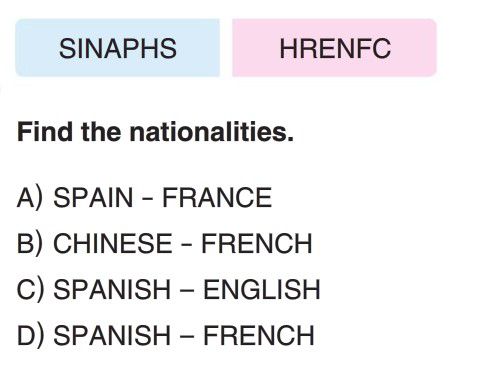Screen dimensions: 504x374
Task: Click the word FRANCE in option A
Action: (x=217, y=198)
